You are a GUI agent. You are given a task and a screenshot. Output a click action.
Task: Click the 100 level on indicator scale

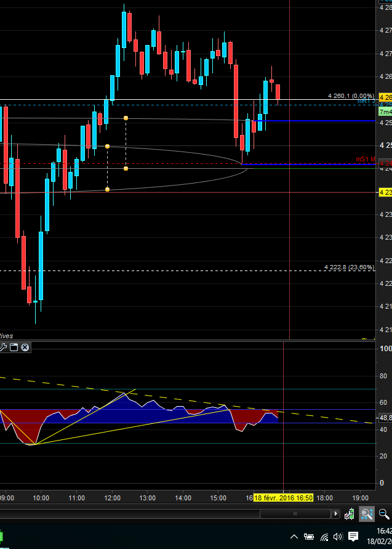(x=386, y=349)
